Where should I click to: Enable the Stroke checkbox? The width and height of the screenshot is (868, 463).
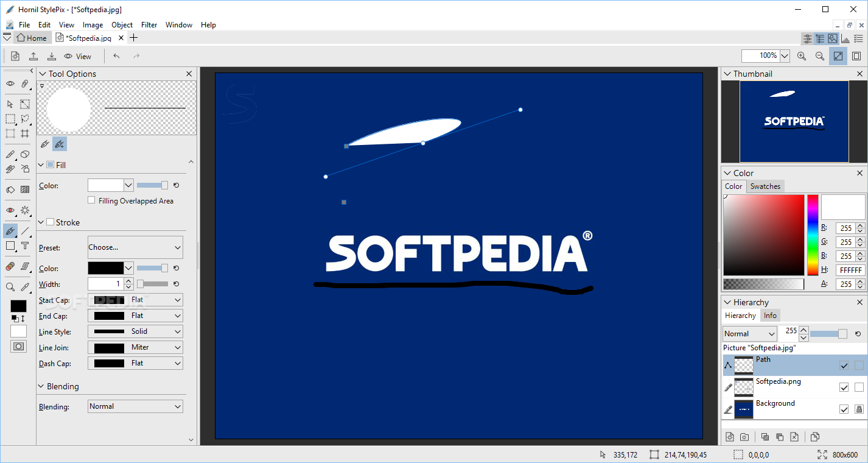tap(51, 222)
